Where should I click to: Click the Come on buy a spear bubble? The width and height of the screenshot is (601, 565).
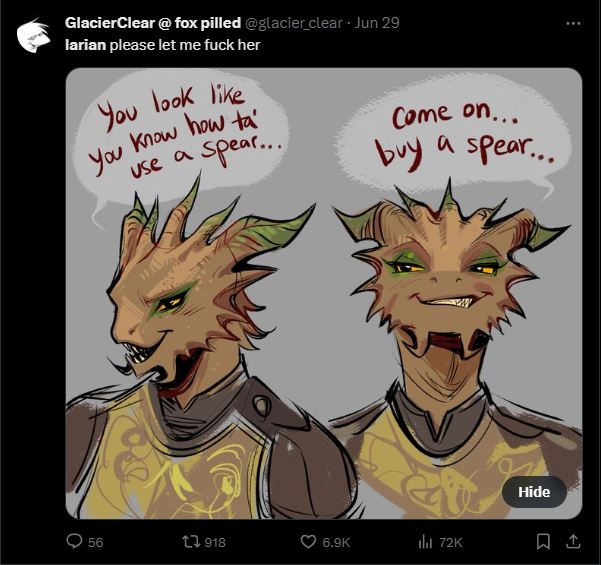[456, 132]
